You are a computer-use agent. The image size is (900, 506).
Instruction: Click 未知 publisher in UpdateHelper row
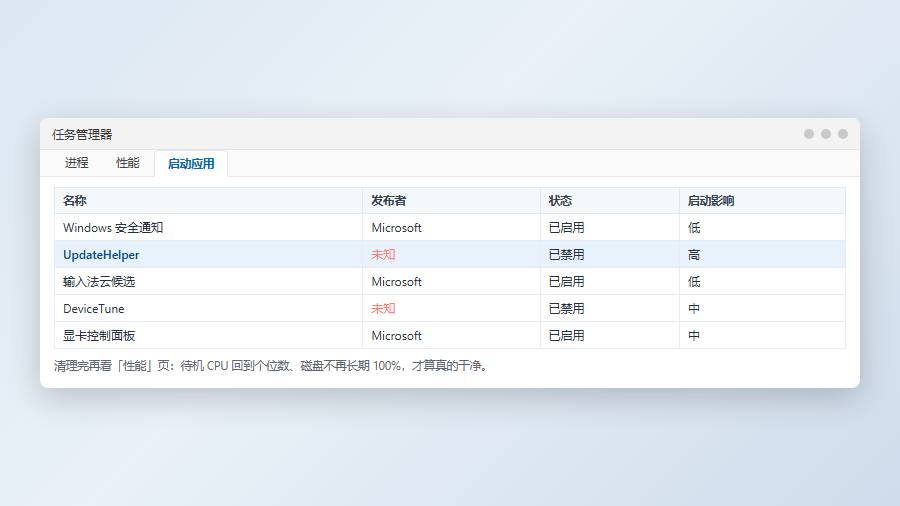coord(383,255)
